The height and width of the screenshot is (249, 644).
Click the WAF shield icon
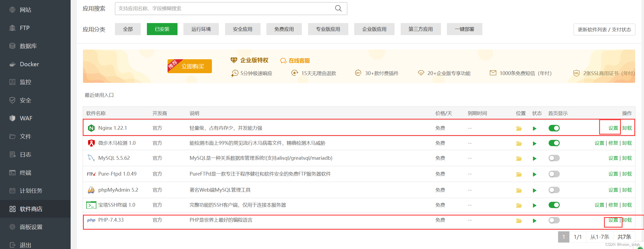[x=12, y=118]
